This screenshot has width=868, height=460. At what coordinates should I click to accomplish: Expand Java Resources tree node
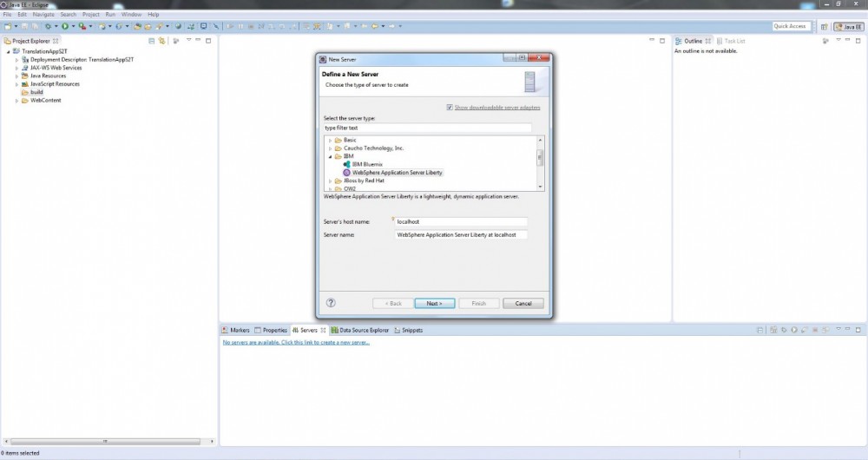16,76
